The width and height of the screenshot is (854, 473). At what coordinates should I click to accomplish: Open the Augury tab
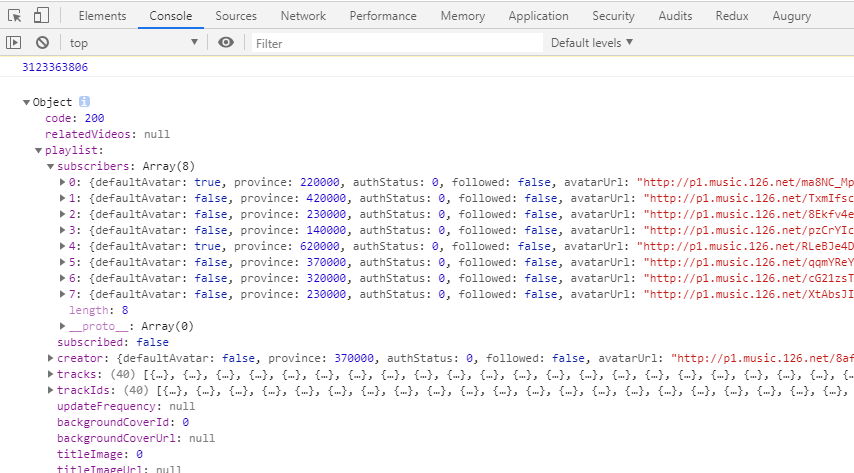[791, 16]
